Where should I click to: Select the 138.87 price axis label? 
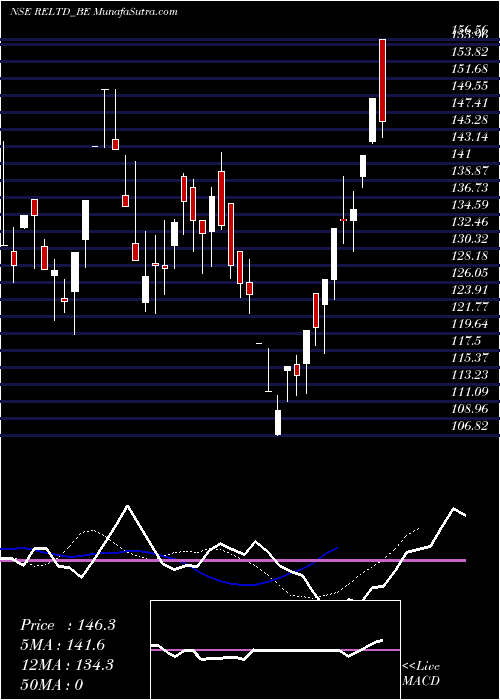tap(469, 171)
